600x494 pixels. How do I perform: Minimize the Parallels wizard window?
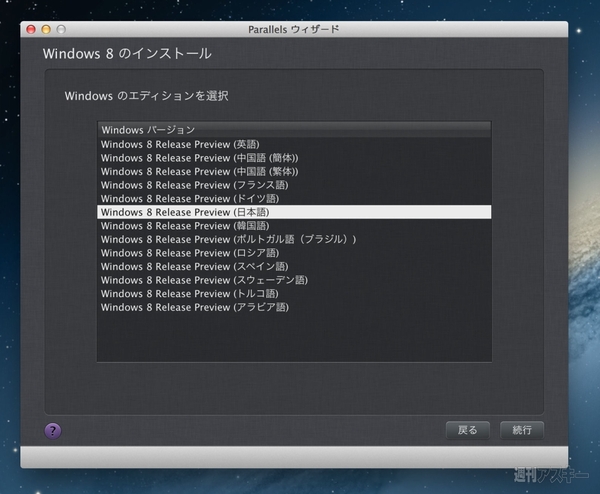tap(46, 29)
